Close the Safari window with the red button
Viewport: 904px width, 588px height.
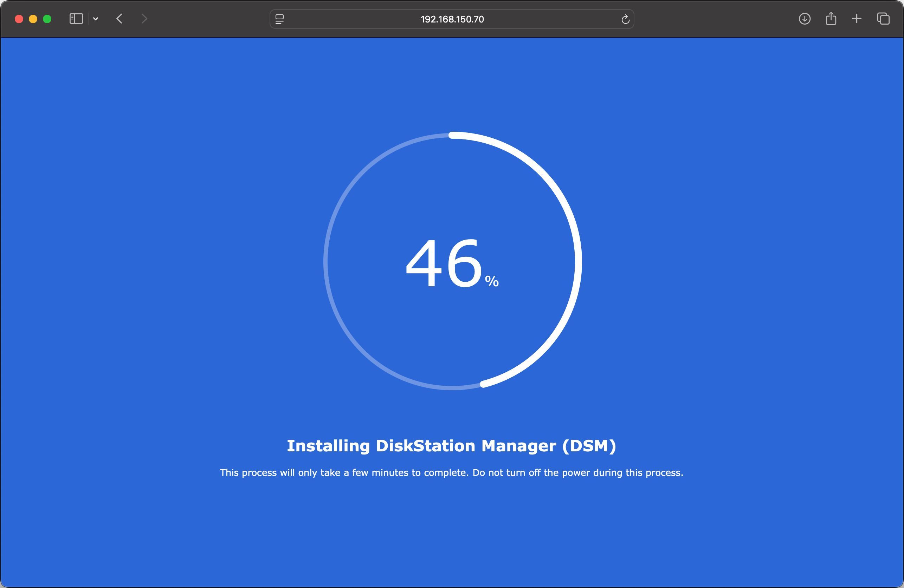[x=19, y=19]
